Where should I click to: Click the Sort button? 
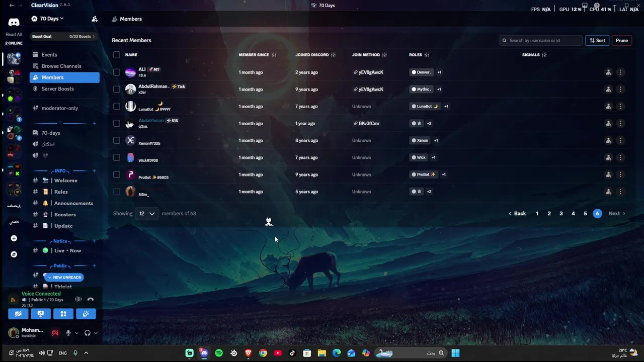pyautogui.click(x=597, y=41)
